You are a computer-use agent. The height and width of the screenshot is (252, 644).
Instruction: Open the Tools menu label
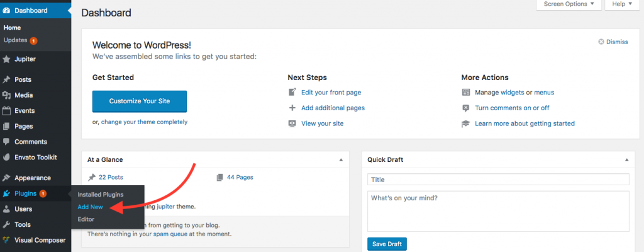pyautogui.click(x=23, y=224)
